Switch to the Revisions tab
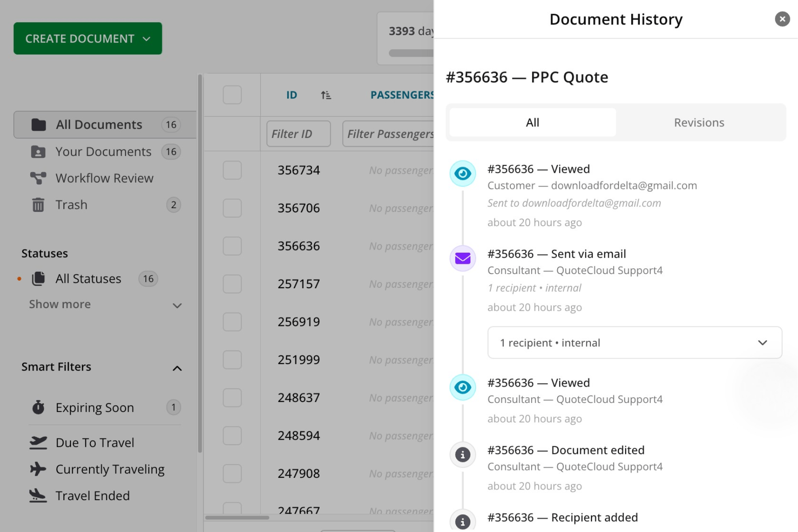Screen dimensions: 798x532 (x=699, y=123)
